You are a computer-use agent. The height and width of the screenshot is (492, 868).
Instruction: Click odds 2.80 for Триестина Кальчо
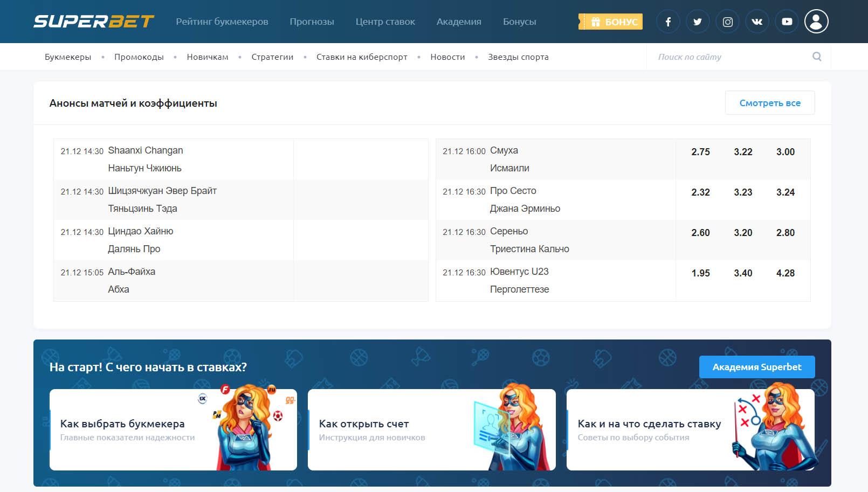point(786,233)
